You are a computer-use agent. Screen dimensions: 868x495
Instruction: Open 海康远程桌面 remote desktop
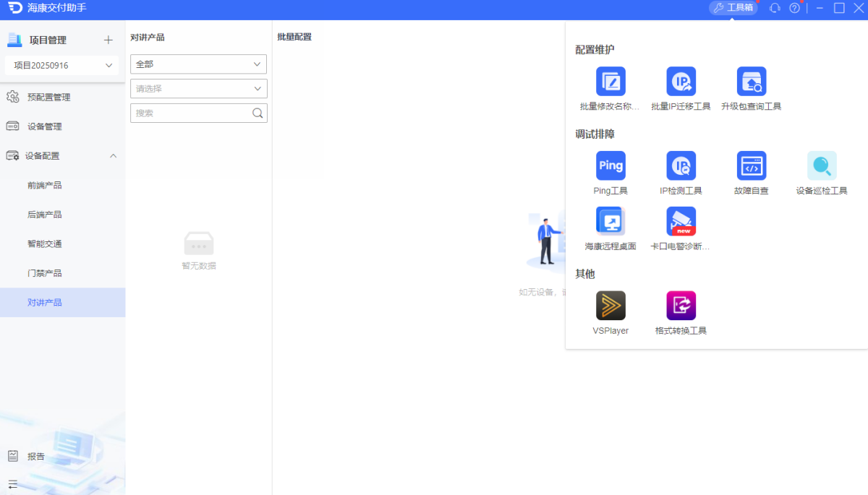tap(610, 222)
